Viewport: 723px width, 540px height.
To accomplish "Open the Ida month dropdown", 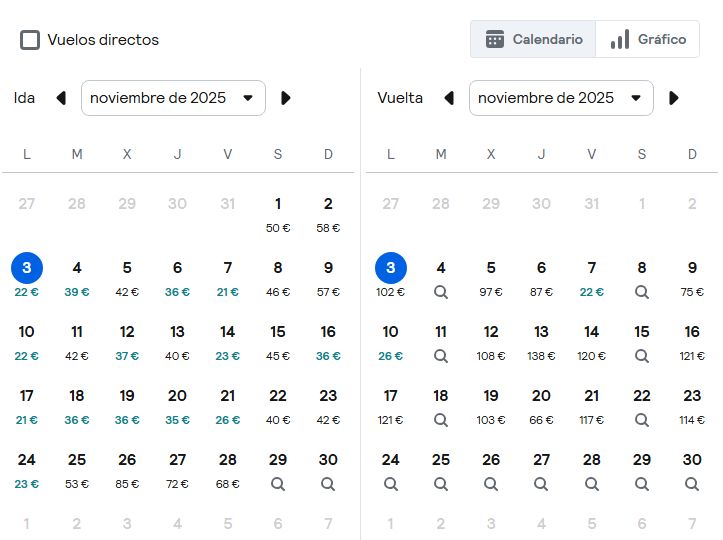I will pyautogui.click(x=173, y=98).
